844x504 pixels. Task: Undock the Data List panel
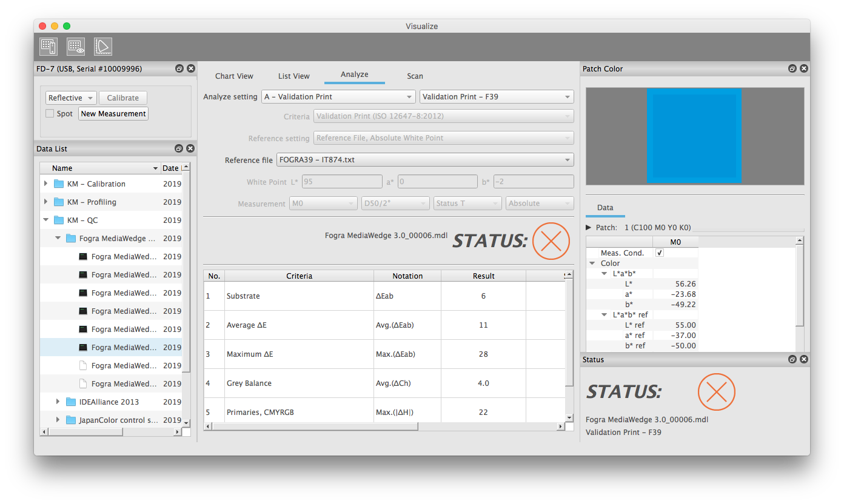pyautogui.click(x=179, y=148)
